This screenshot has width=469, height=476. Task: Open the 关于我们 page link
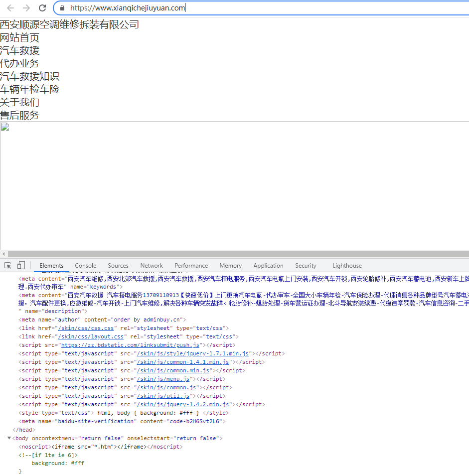click(x=20, y=102)
